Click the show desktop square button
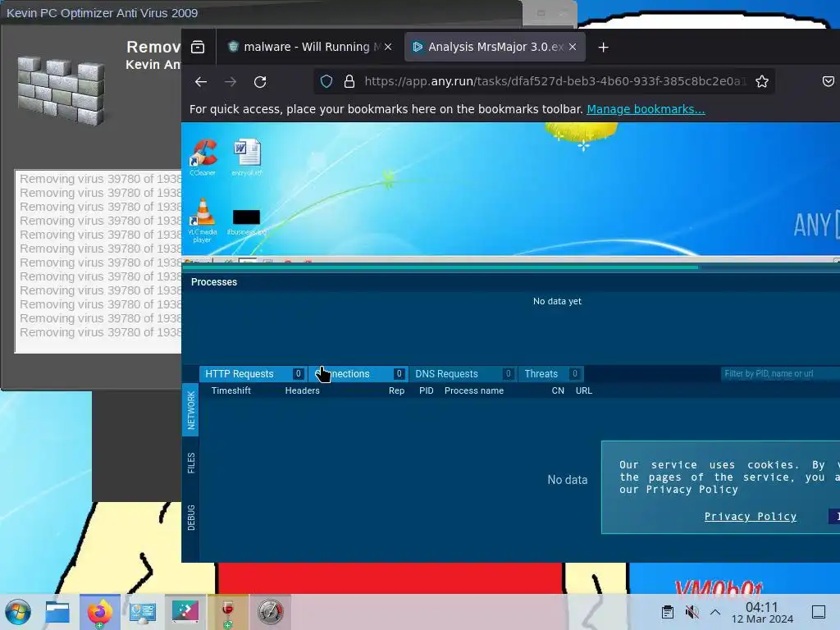The width and height of the screenshot is (840, 630). pos(819,612)
